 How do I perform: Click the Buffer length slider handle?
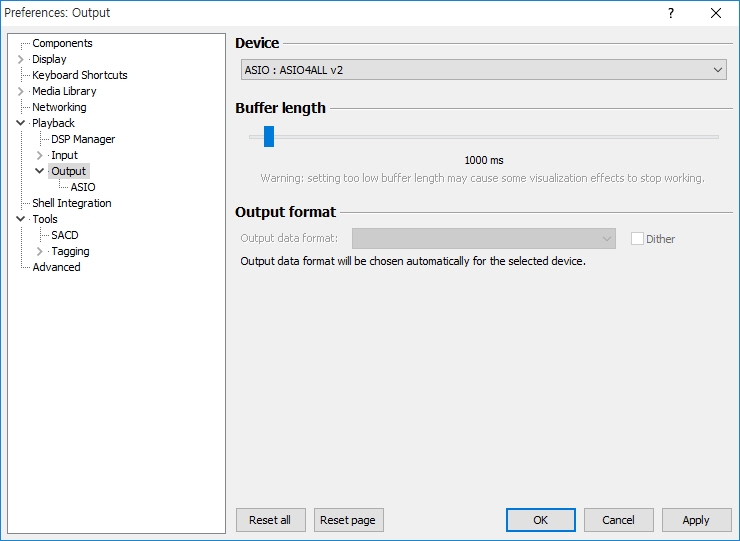click(269, 136)
